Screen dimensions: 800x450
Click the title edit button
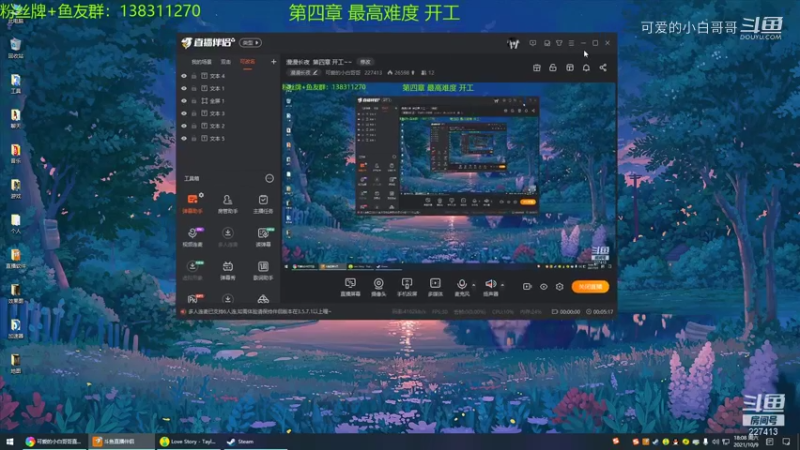(365, 62)
